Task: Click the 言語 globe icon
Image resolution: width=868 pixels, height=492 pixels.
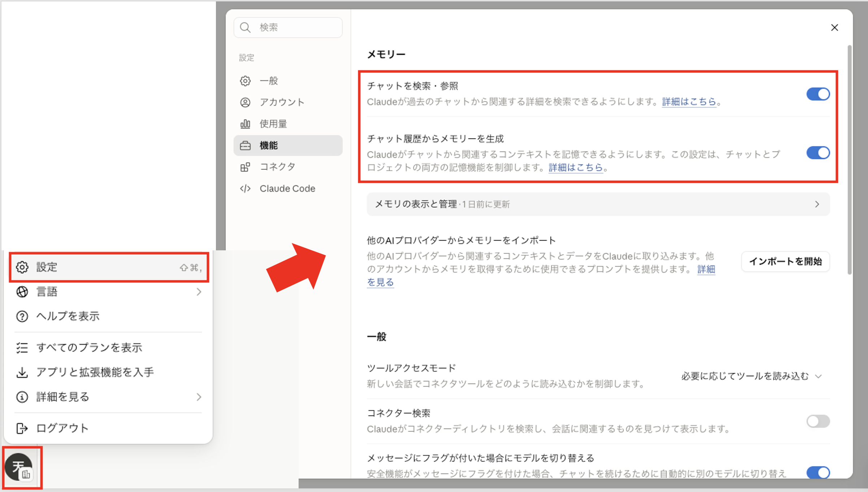Action: (22, 292)
